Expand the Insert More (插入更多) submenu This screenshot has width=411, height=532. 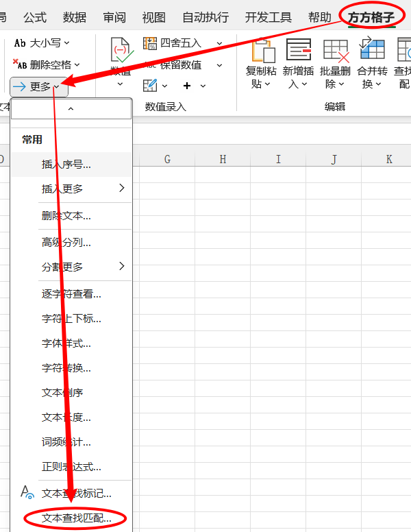pyautogui.click(x=122, y=189)
